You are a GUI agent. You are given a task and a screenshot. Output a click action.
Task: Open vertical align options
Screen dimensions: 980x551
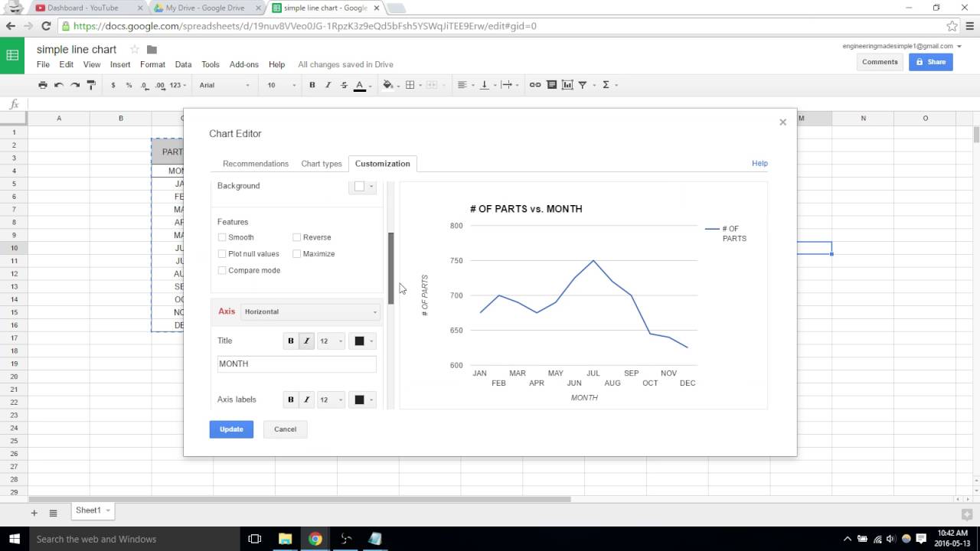(487, 85)
